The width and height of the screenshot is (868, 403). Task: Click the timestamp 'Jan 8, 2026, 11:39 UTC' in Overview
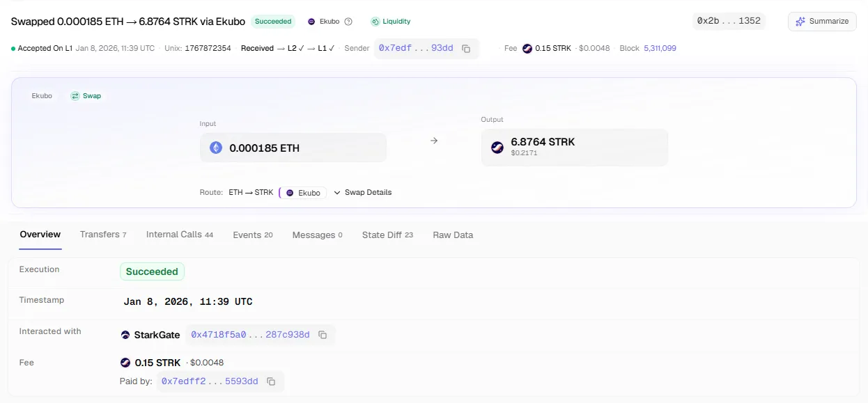(188, 302)
